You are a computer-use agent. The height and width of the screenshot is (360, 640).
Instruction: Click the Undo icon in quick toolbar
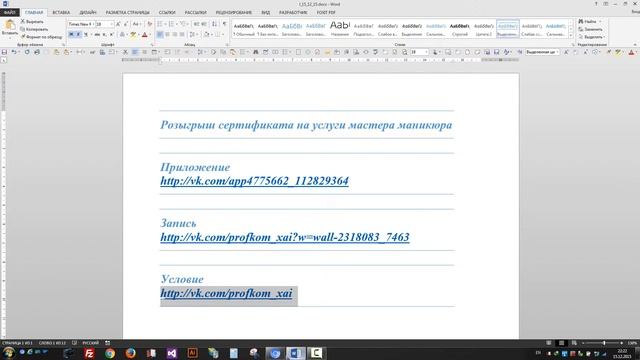coord(14,52)
